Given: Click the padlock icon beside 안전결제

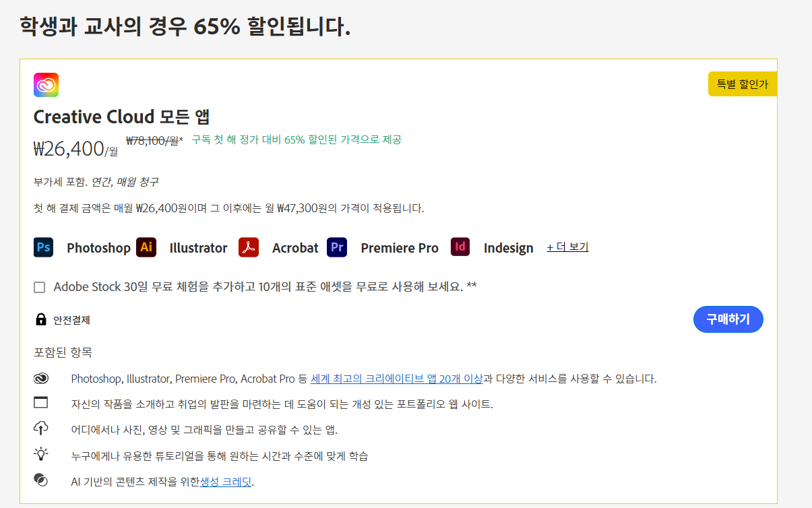Looking at the screenshot, I should pyautogui.click(x=40, y=319).
